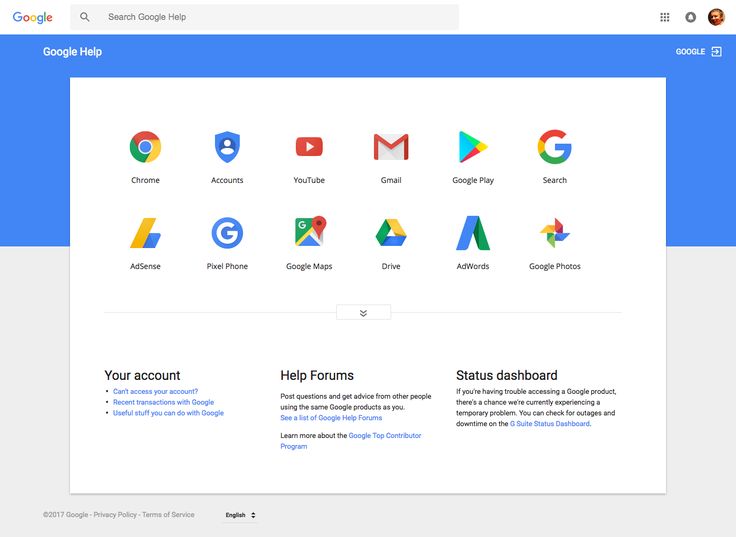Open the Gmail envelope icon
Image resolution: width=736 pixels, height=537 pixels.
point(391,147)
